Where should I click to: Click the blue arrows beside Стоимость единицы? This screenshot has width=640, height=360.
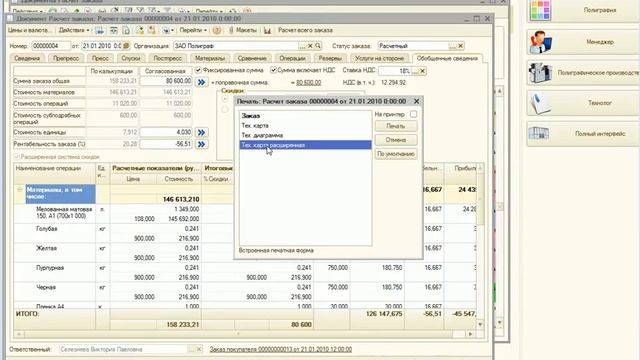pyautogui.click(x=201, y=132)
